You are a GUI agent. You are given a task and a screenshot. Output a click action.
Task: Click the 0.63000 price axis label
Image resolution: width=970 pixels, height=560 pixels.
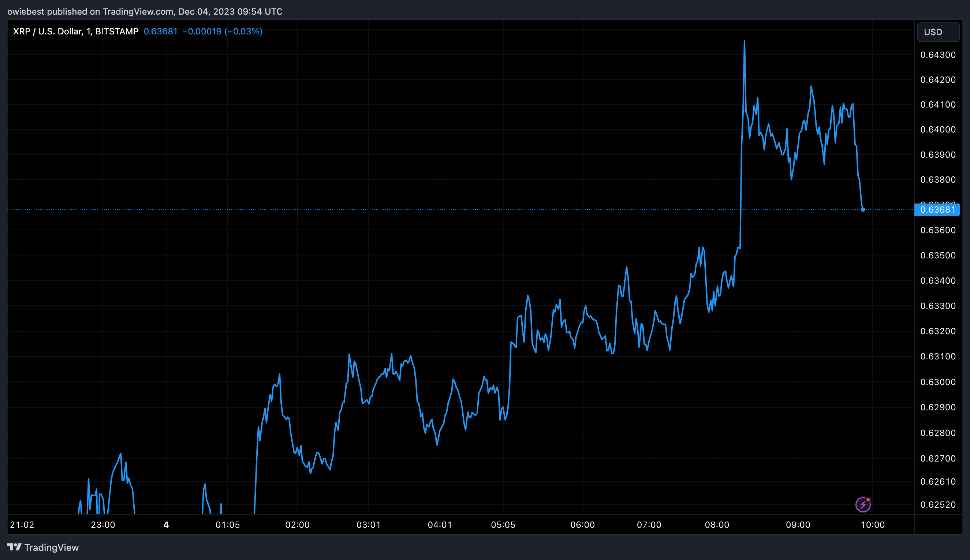click(x=938, y=382)
